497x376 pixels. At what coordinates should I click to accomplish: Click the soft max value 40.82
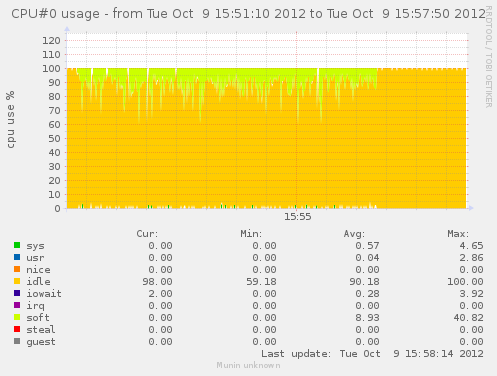click(x=468, y=318)
